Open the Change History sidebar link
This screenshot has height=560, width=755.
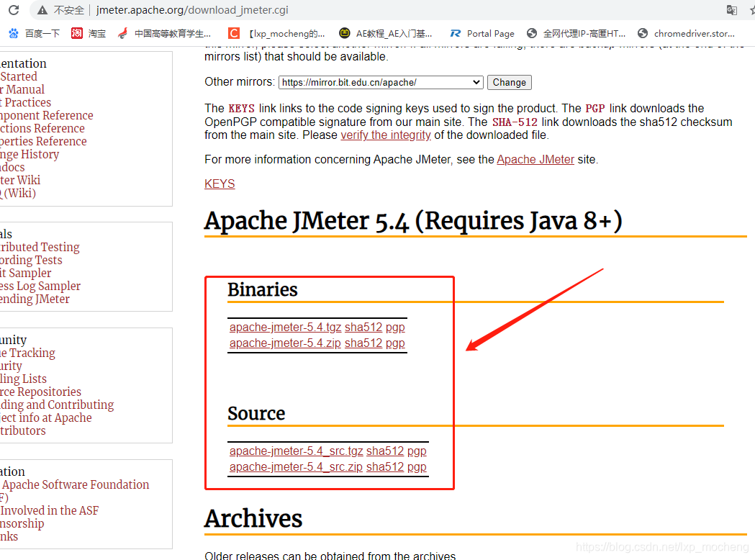click(x=30, y=155)
